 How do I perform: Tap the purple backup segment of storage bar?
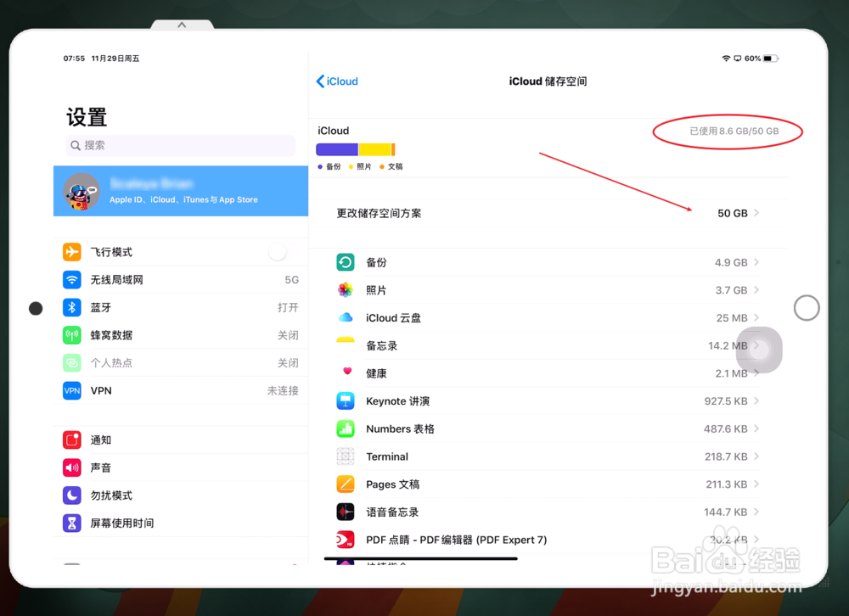pyautogui.click(x=337, y=149)
